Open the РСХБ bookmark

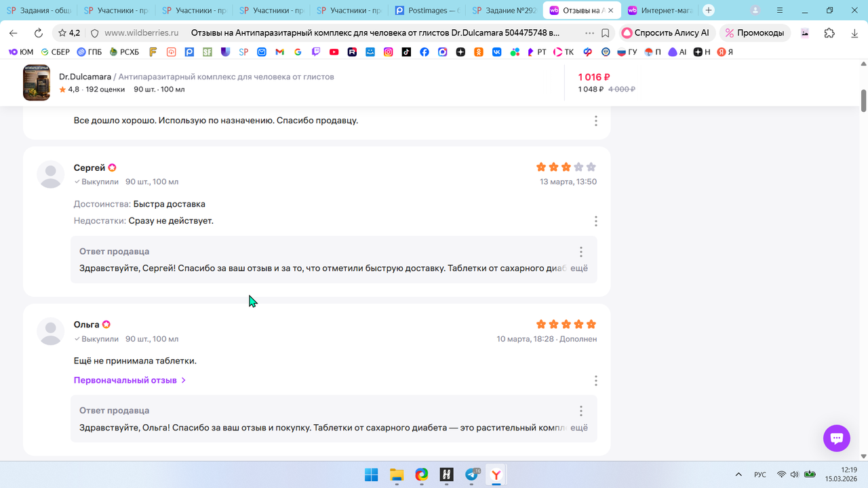[x=124, y=52]
